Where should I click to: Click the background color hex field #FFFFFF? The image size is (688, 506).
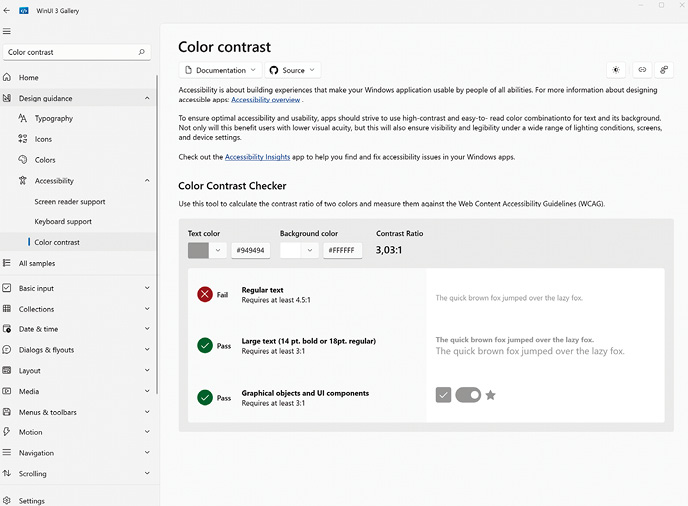click(x=342, y=251)
